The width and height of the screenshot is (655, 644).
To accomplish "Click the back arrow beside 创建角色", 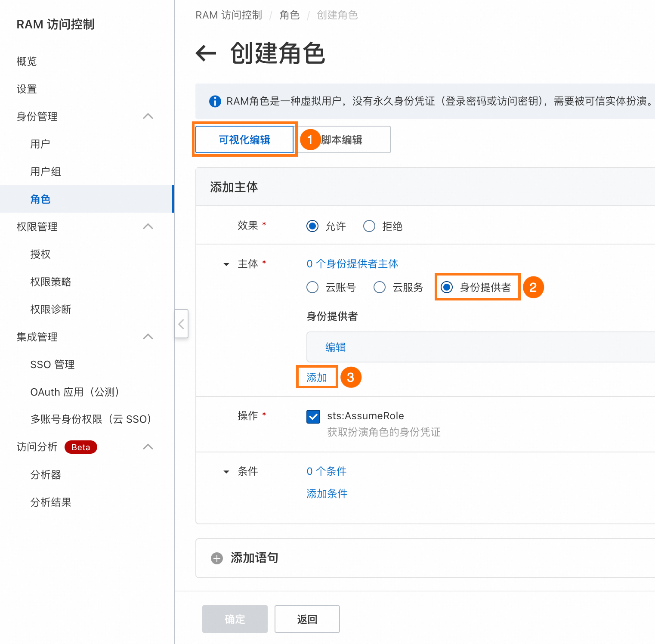I will [x=206, y=53].
